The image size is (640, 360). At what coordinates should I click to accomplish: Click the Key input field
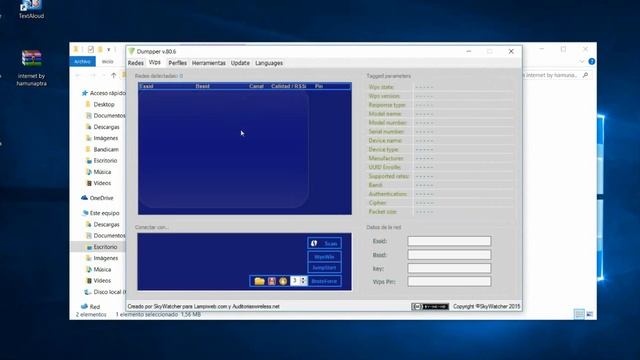tap(449, 268)
